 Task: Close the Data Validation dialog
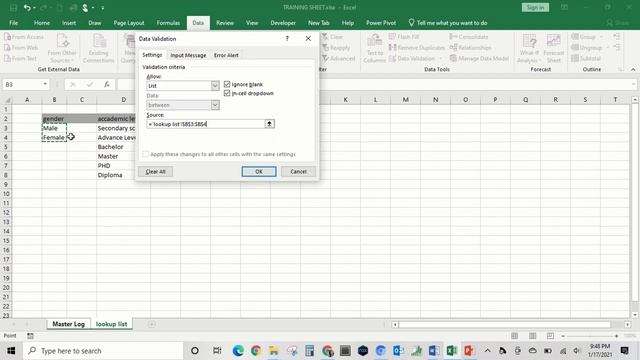pos(308,38)
